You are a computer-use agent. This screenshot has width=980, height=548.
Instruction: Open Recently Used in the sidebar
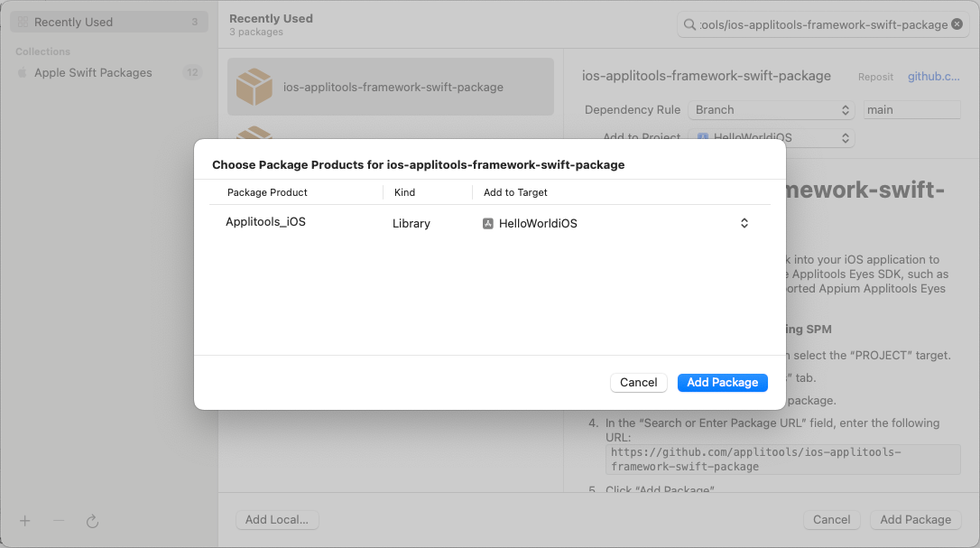pyautogui.click(x=73, y=22)
